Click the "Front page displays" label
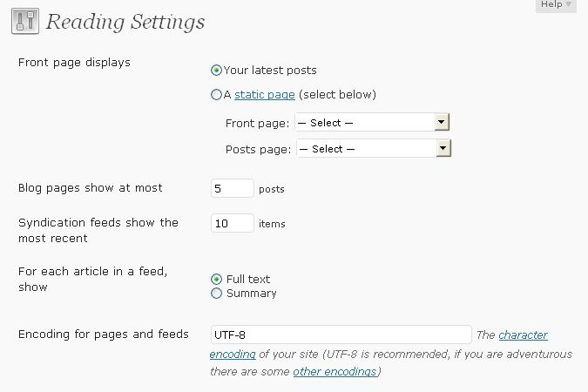Image resolution: width=588 pixels, height=392 pixels. pyautogui.click(x=74, y=63)
